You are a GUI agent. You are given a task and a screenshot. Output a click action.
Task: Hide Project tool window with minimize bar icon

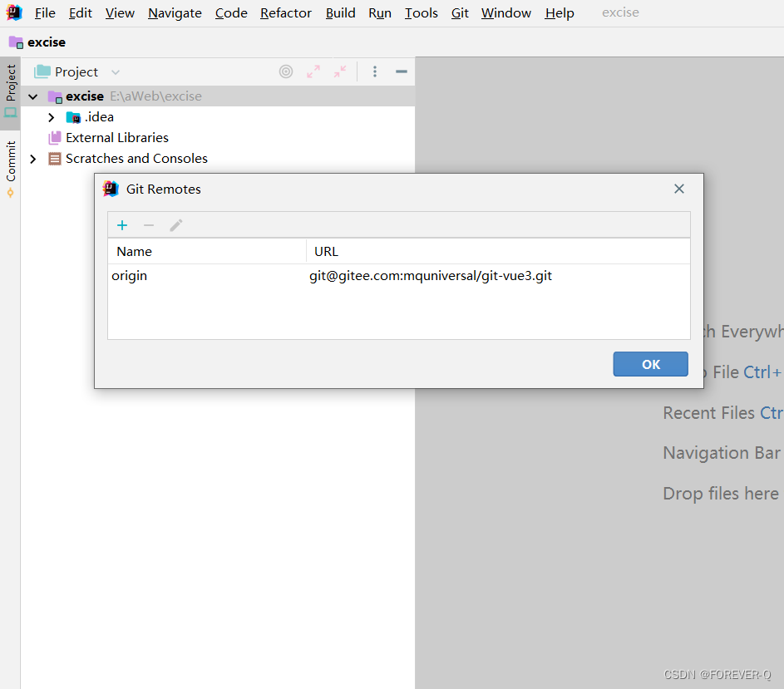[x=401, y=71]
